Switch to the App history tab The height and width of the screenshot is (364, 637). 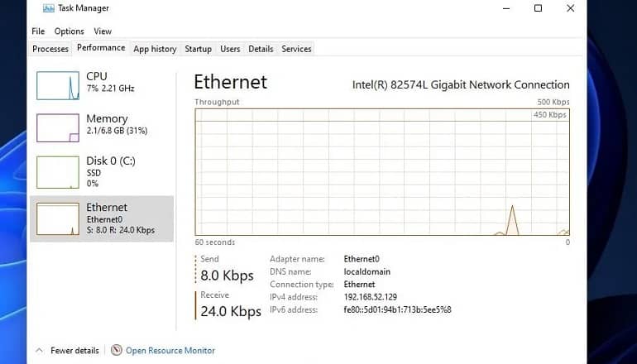[155, 49]
